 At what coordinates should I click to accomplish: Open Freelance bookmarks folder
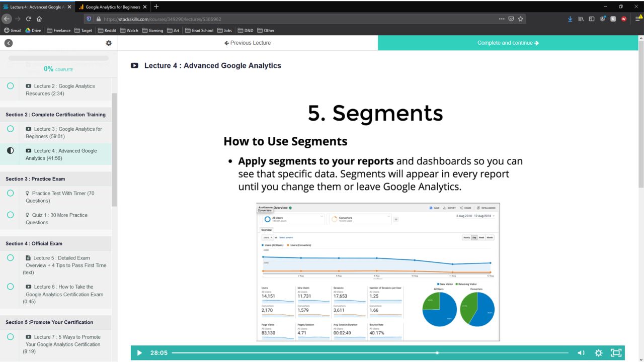[58, 30]
